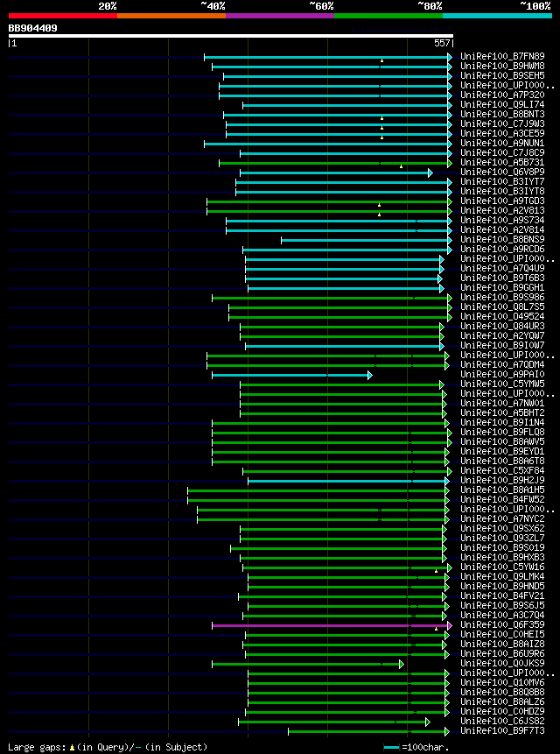This screenshot has width=560, height=754.
Task: Click the green ~80% identity legend segment
Action: (x=388, y=16)
